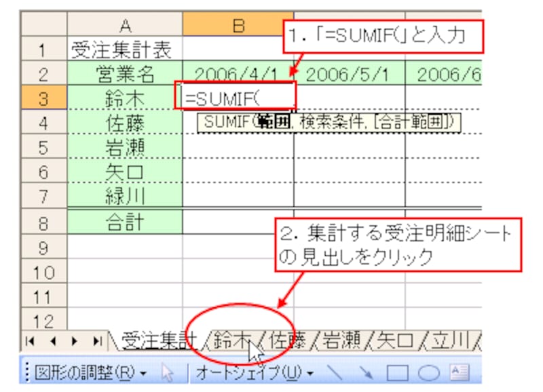Select the Line drawing tool
Image resolution: width=543 pixels, height=392 pixels.
tap(334, 374)
